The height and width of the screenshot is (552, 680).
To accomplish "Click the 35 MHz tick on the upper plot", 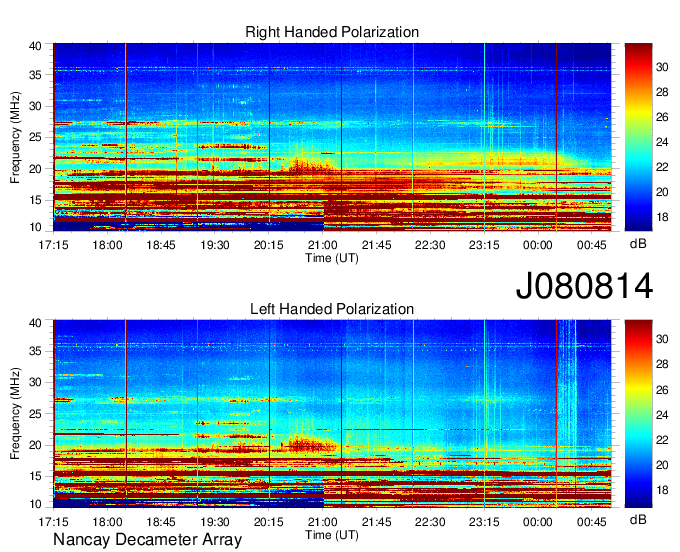I will coord(36,75).
